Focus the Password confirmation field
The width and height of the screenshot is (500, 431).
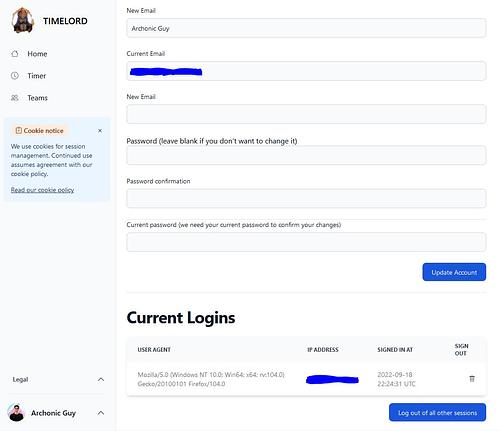[x=306, y=198]
